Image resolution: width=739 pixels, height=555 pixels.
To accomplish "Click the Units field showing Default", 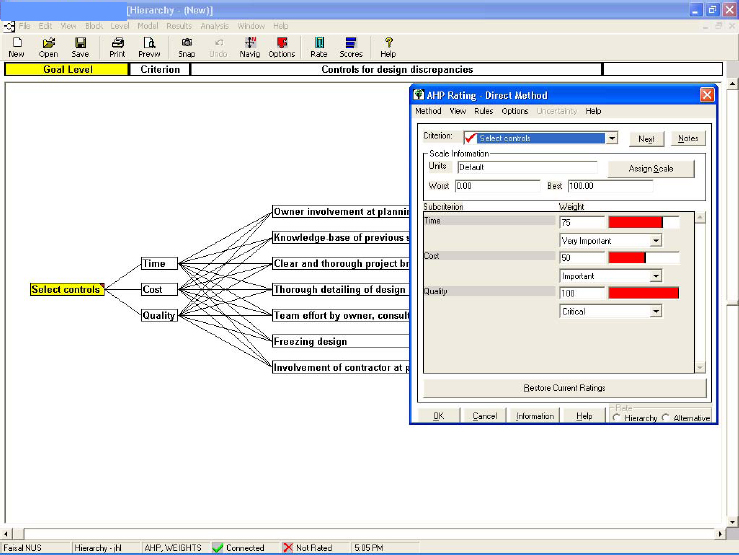I will (x=527, y=167).
